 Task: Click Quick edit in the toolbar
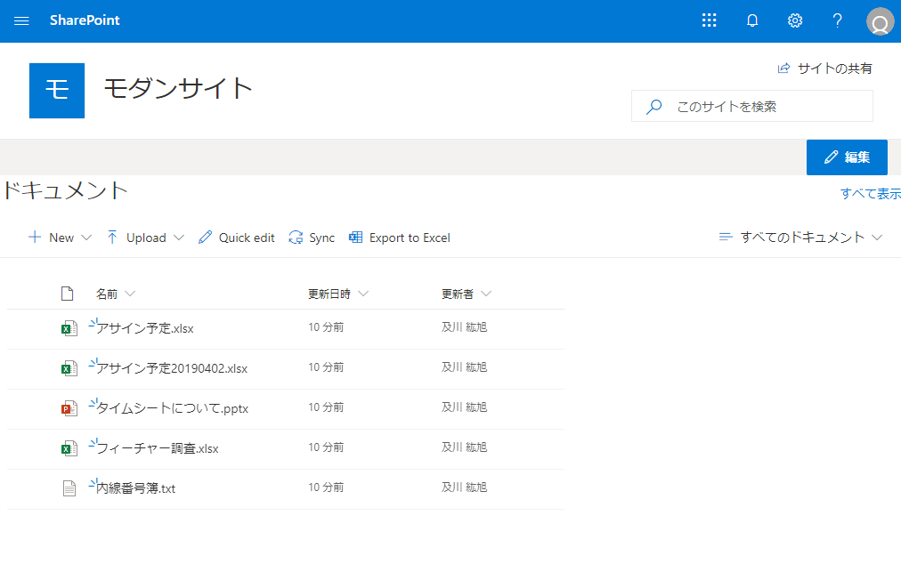coord(237,238)
